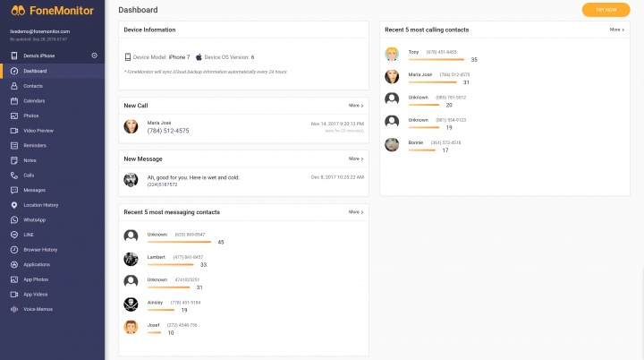The width and height of the screenshot is (644, 360).
Task: Click the messaging bar showing 45
Action: 179,242
